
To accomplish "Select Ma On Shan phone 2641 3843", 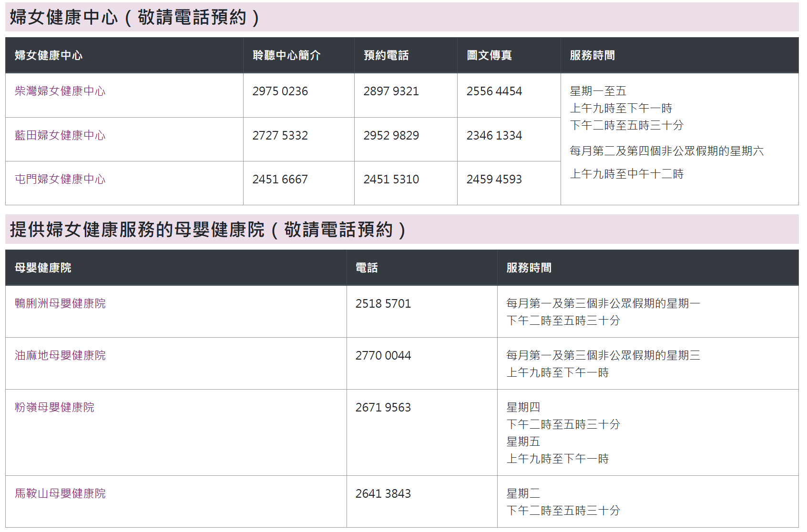I will (383, 493).
